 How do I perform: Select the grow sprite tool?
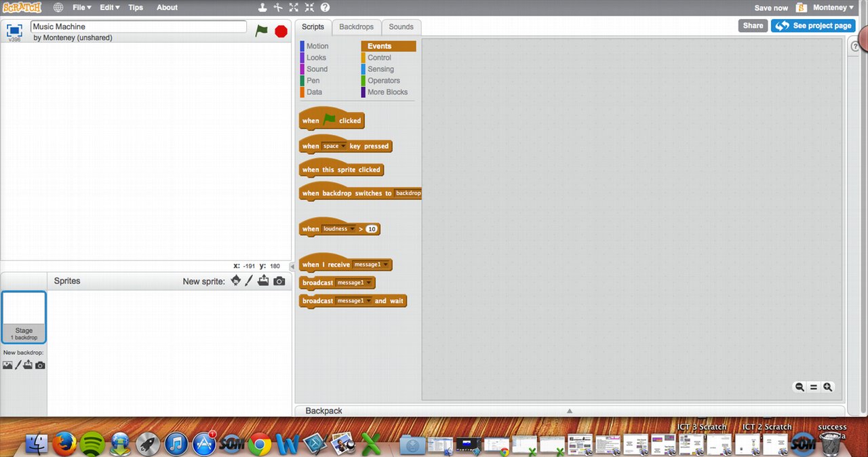click(x=294, y=7)
